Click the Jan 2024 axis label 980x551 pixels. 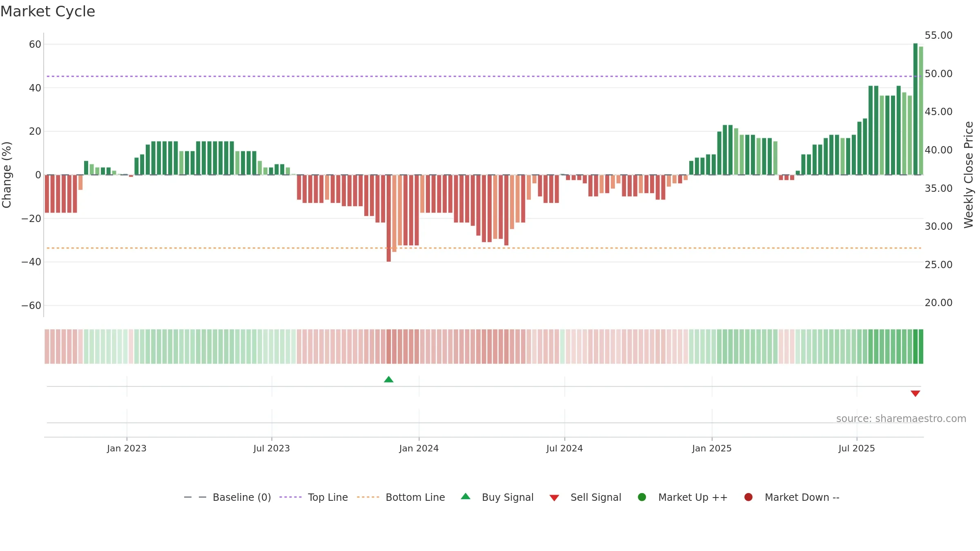[419, 448]
